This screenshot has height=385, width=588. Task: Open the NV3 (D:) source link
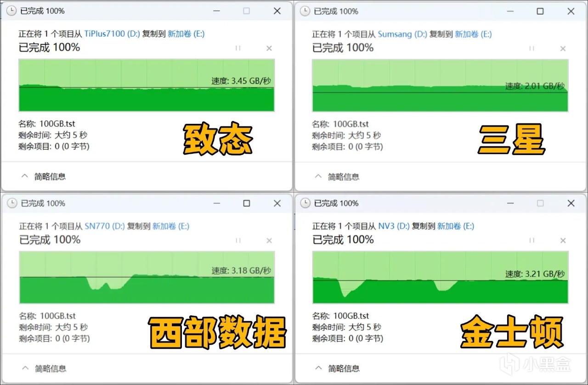(394, 226)
